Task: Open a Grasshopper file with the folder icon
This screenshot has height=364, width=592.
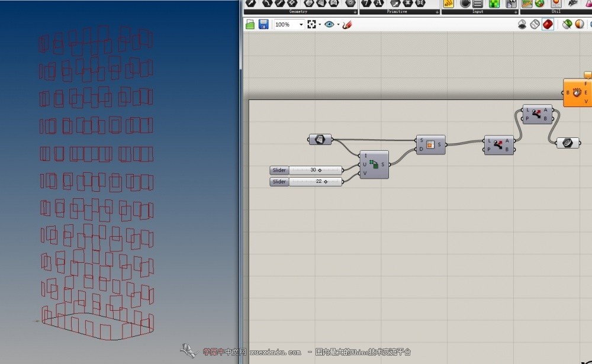Action: tap(250, 24)
